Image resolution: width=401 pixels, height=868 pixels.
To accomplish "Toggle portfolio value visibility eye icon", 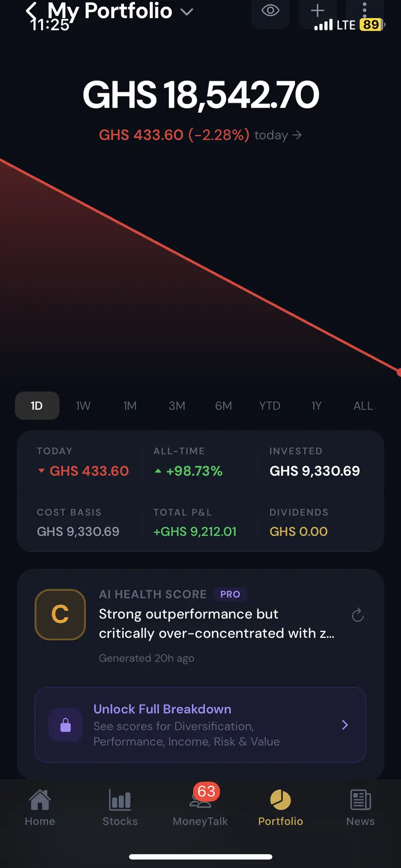I will coord(270,11).
